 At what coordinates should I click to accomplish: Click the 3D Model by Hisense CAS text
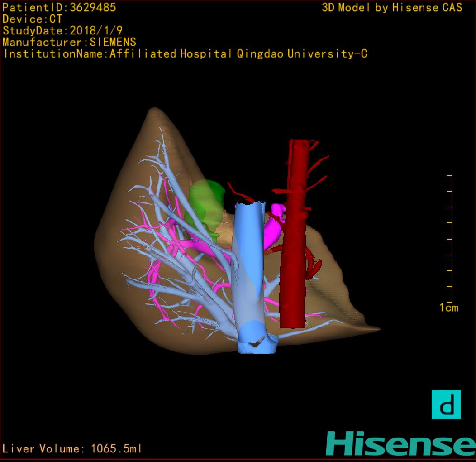pos(392,7)
